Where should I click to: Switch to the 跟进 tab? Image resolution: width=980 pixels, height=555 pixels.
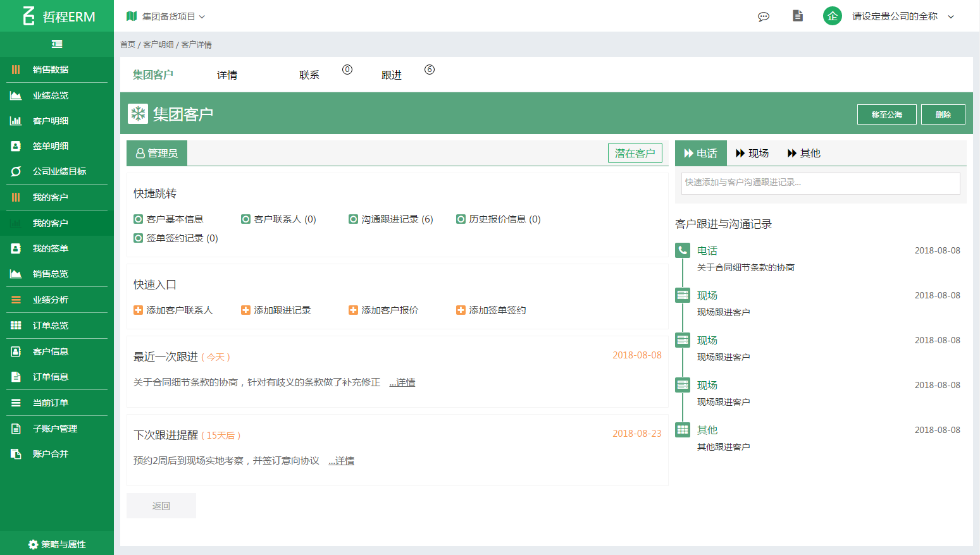coord(392,75)
